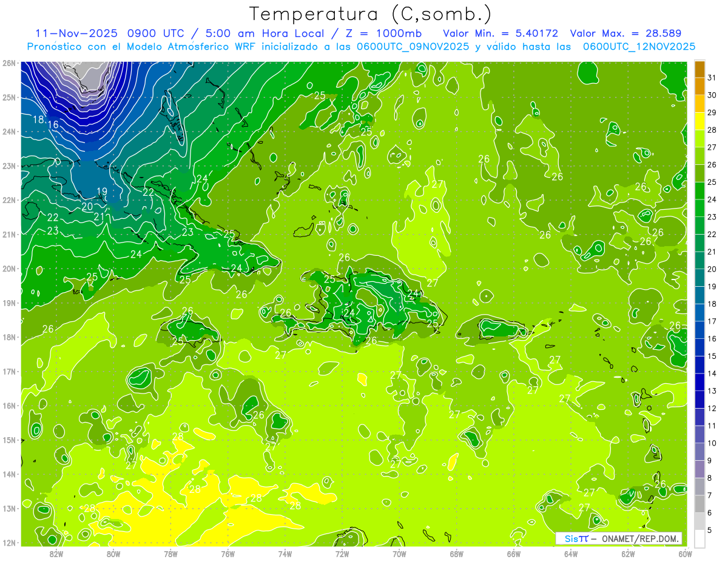Click the green legend swatch between 23 and 24

699,208
